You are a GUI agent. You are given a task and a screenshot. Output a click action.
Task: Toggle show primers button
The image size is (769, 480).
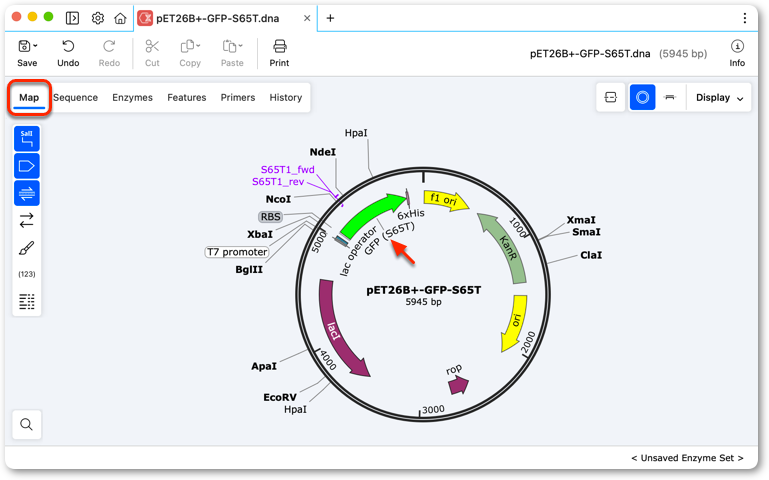(27, 194)
